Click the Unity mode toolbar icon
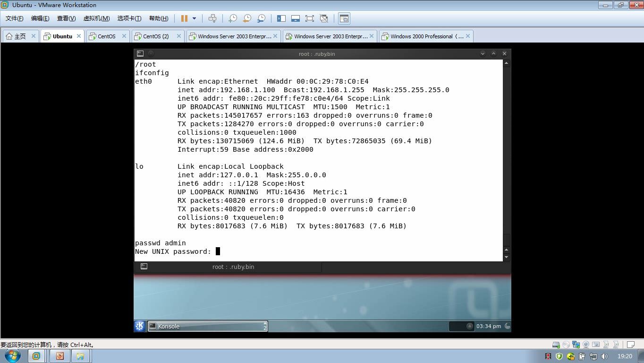 (324, 18)
